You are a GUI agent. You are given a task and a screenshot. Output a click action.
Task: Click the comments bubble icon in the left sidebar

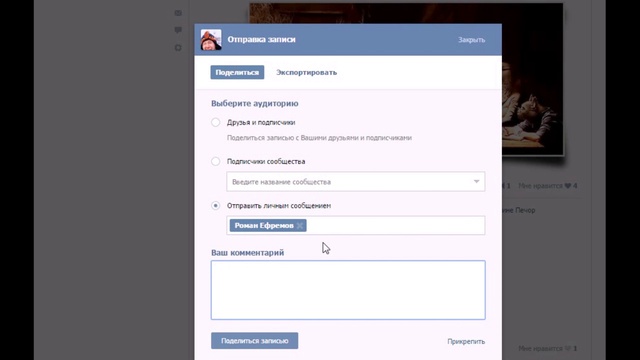178,30
